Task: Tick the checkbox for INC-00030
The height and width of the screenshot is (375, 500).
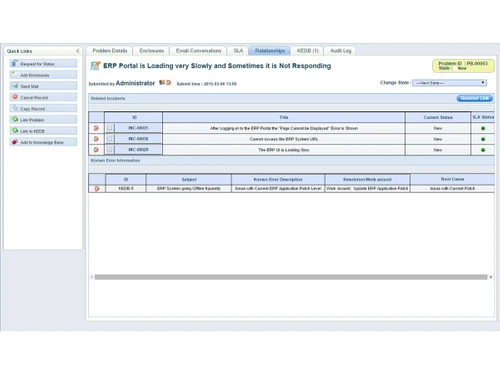Action: (109, 139)
